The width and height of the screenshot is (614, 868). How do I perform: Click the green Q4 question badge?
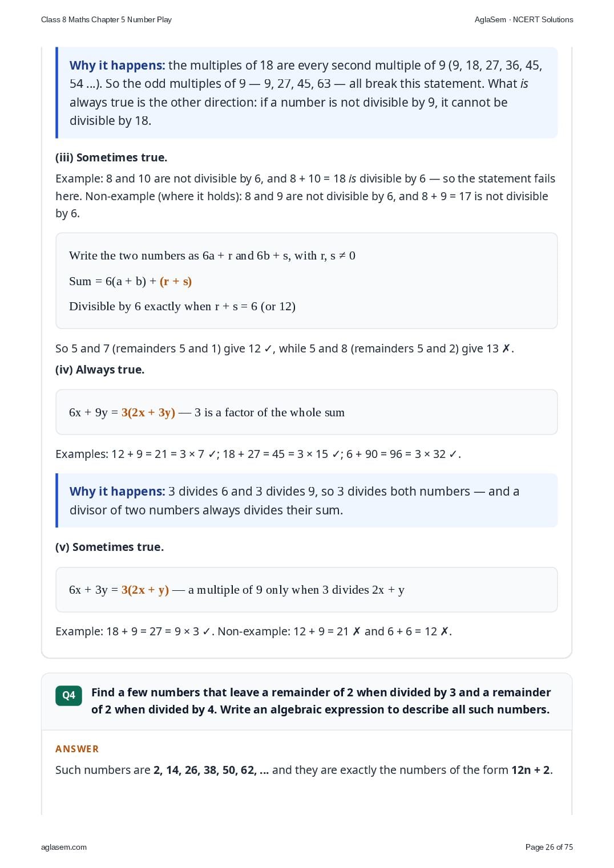click(68, 695)
